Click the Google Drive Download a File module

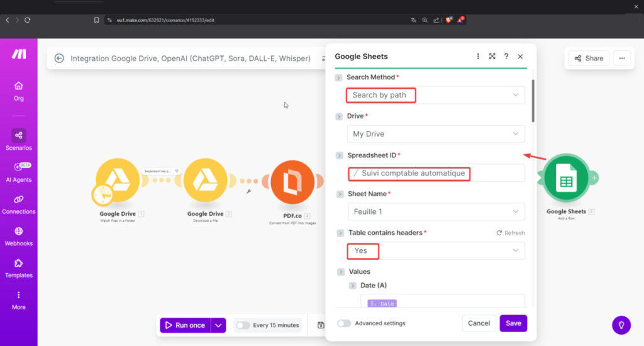206,180
